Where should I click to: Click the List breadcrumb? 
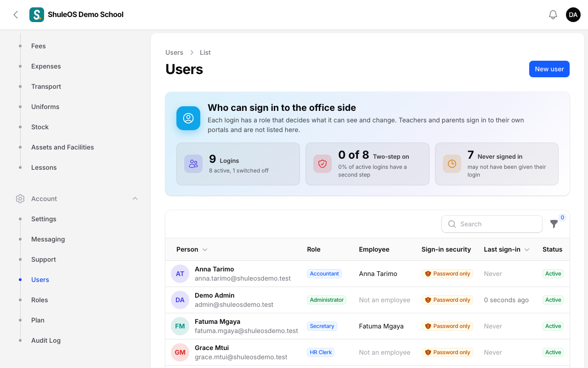tap(205, 52)
